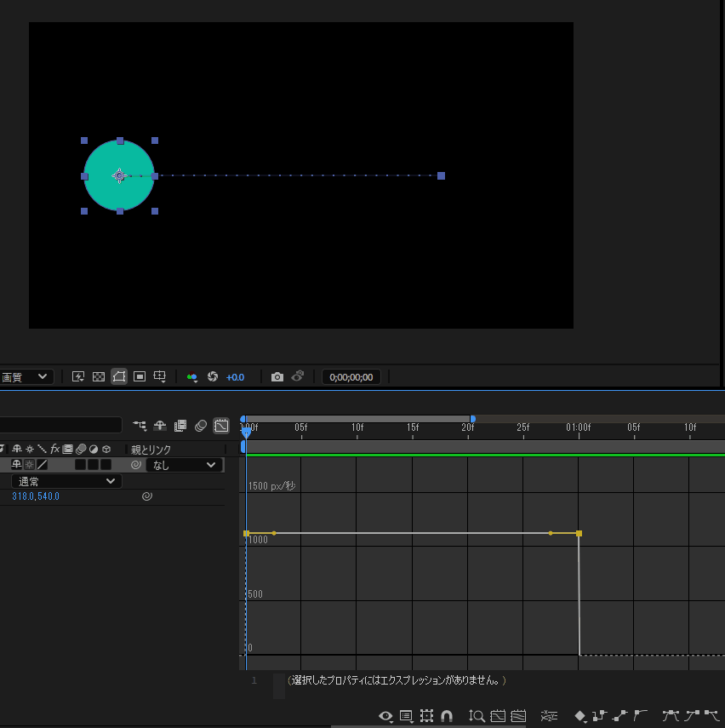Image resolution: width=725 pixels, height=728 pixels.
Task: Click the fx column header icon
Action: point(54,449)
